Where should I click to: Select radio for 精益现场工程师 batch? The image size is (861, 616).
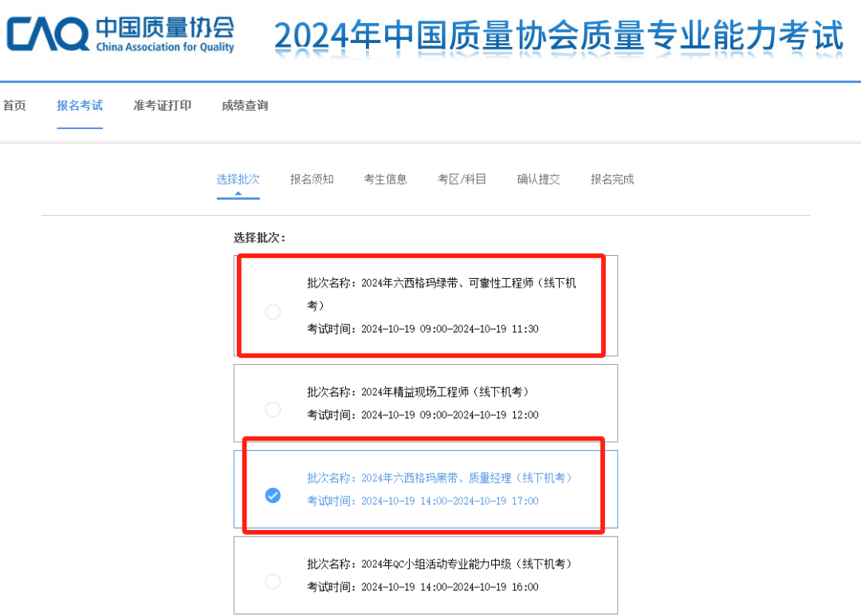tap(273, 409)
